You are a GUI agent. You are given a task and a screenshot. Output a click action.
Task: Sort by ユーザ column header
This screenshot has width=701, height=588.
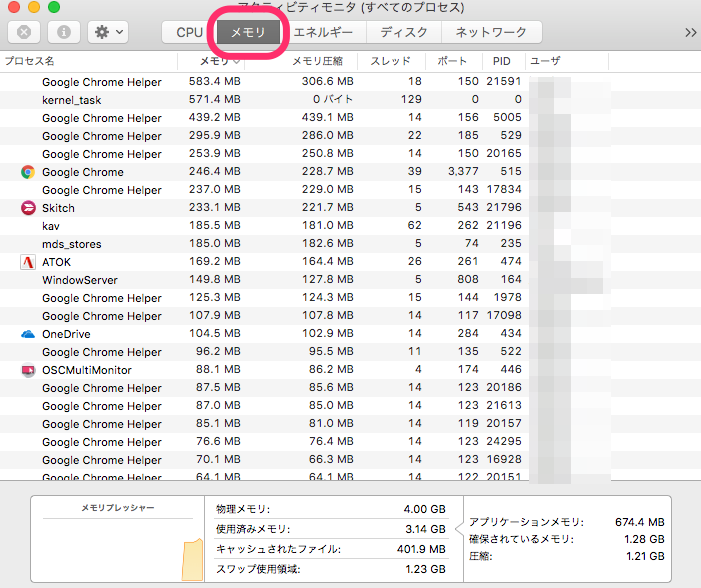[567, 61]
